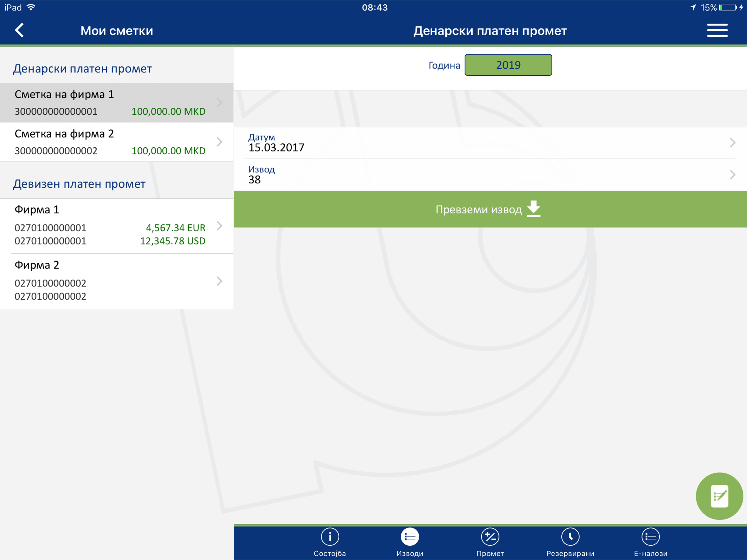
Task: Tap the green floating edit-note button
Action: click(x=719, y=496)
